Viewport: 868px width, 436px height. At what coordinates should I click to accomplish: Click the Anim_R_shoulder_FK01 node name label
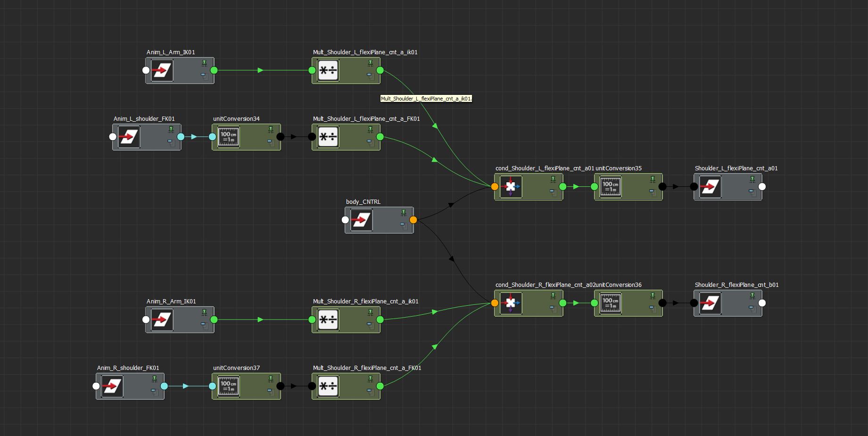[128, 368]
